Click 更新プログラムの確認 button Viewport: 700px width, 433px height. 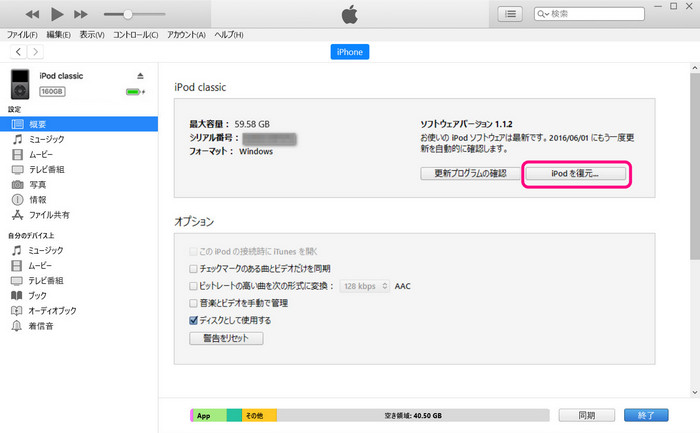pos(470,173)
